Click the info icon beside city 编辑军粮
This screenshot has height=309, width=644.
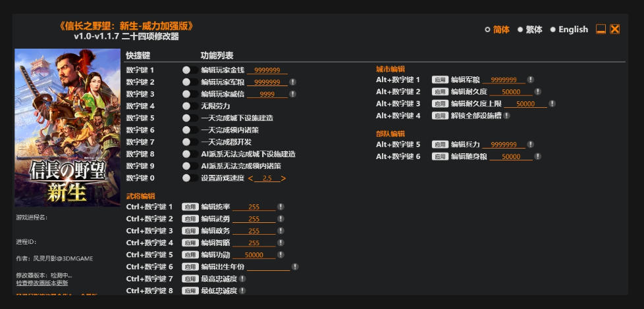click(530, 80)
